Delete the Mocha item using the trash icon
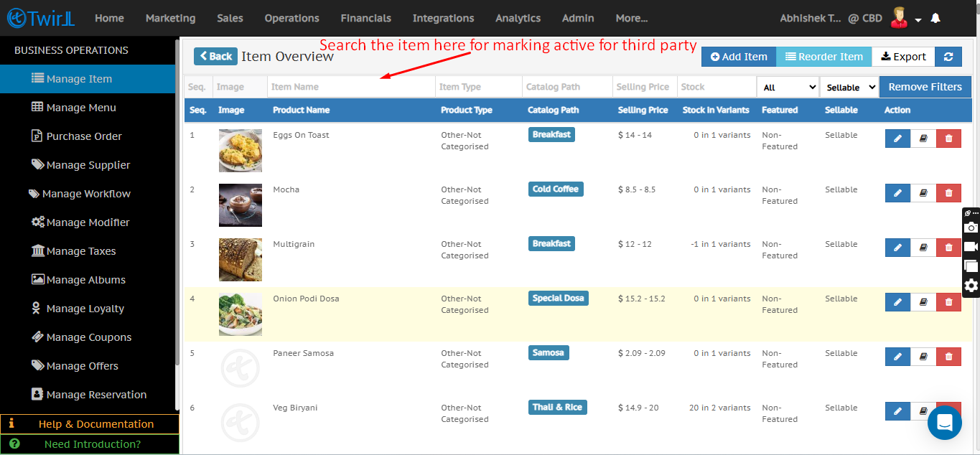The width and height of the screenshot is (980, 455). (948, 193)
